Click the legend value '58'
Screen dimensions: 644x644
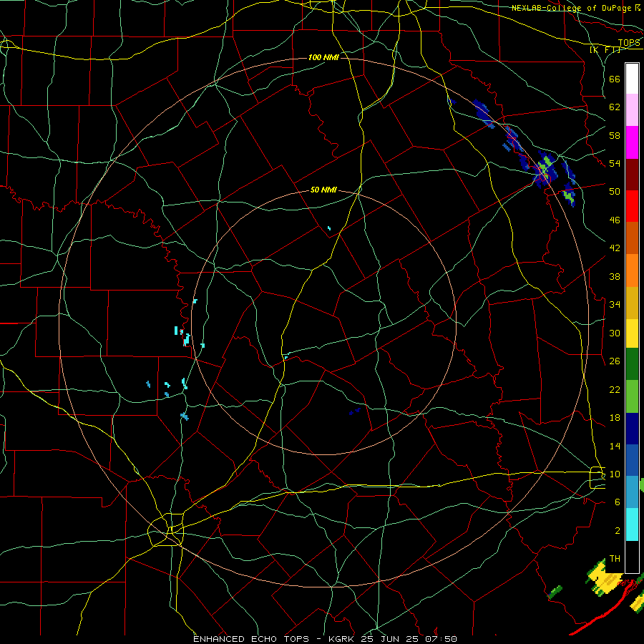(615, 135)
